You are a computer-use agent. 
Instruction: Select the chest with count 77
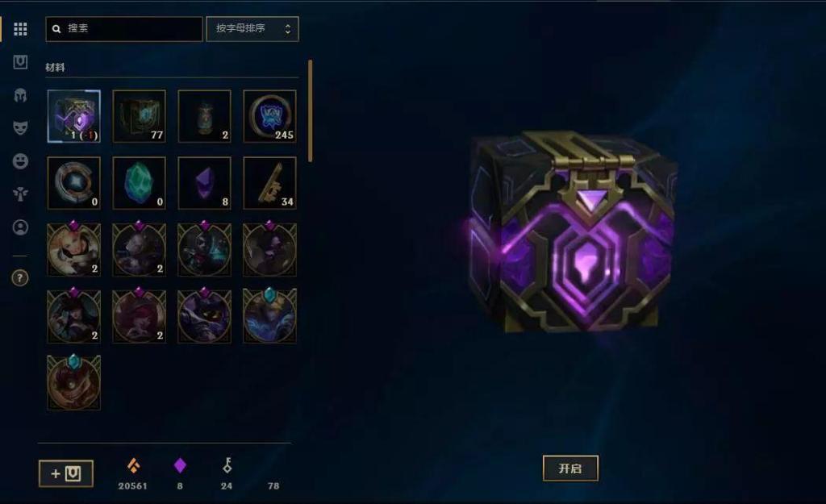[139, 116]
